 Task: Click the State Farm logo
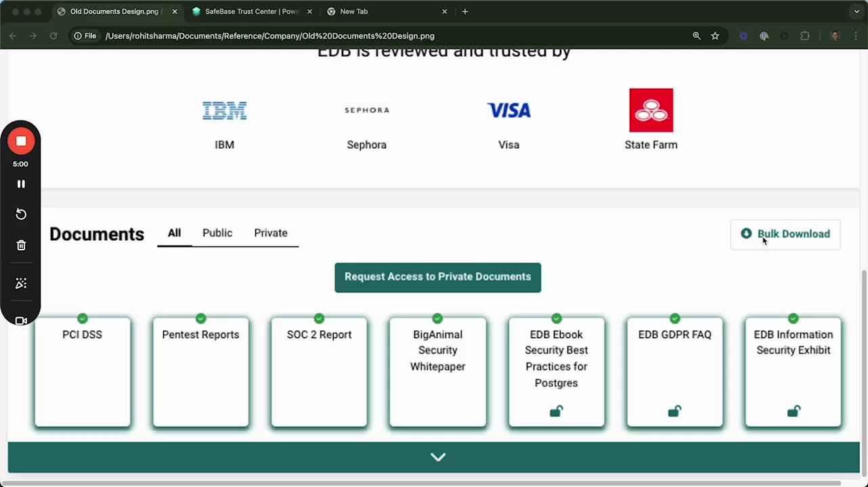651,110
